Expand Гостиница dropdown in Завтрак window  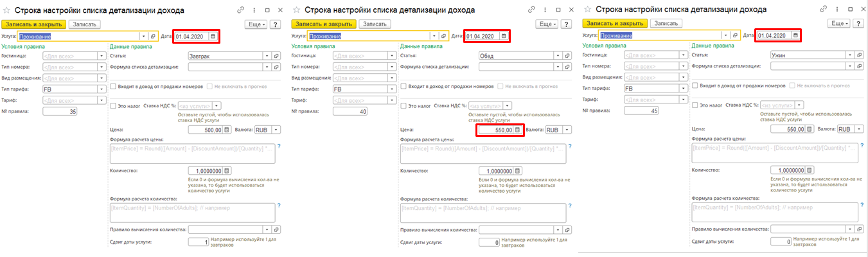[x=102, y=56]
